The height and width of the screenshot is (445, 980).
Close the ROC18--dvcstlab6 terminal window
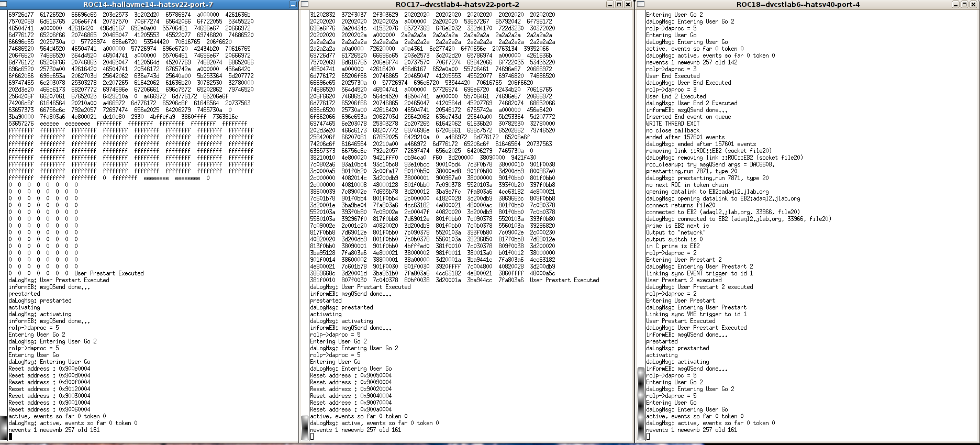click(x=974, y=4)
